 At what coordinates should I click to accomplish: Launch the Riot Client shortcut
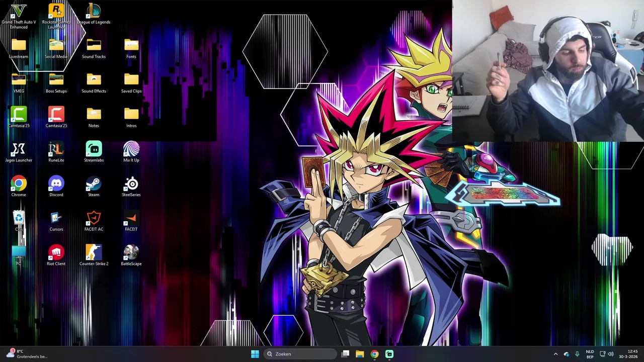pos(56,255)
